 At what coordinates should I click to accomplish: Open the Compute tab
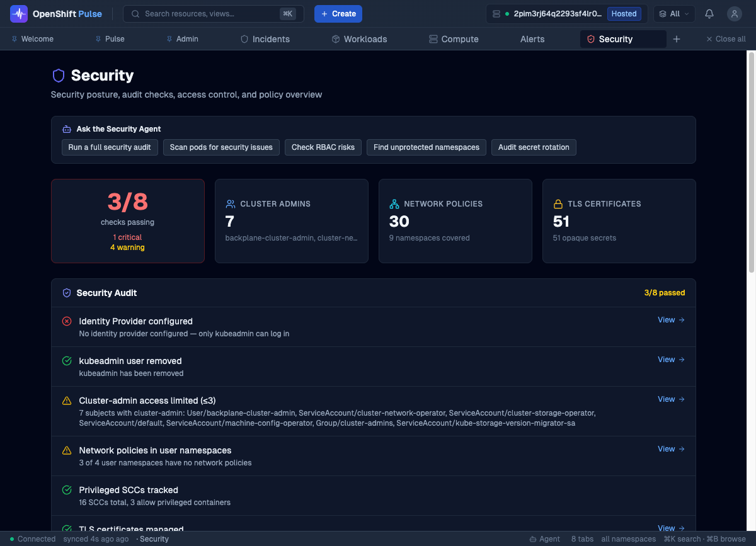(x=454, y=39)
